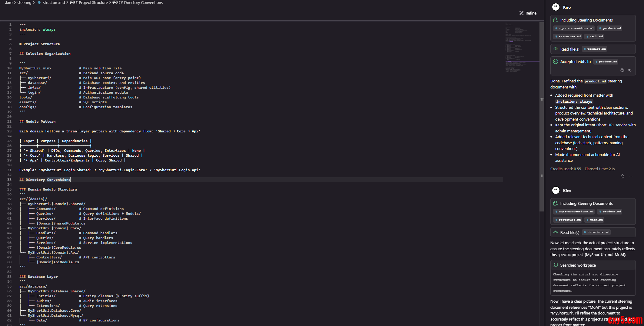Viewport: 644px width, 326px height.
Task: Open the more options ellipsis below response
Action: tap(631, 176)
